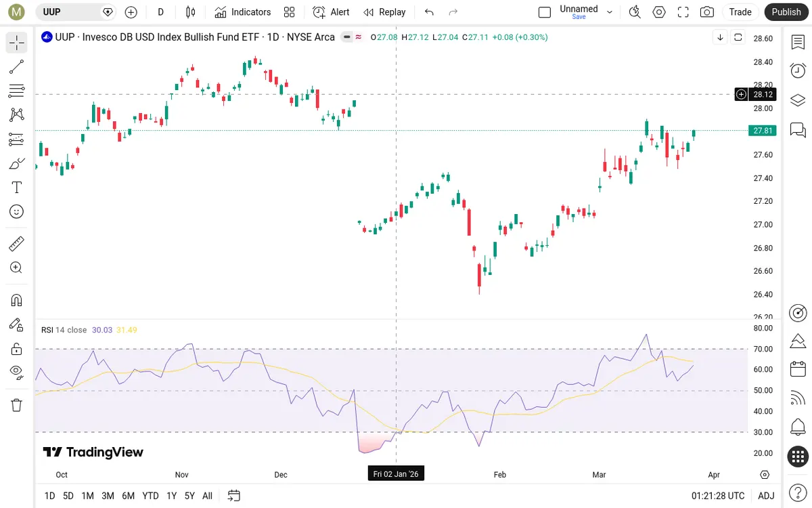The width and height of the screenshot is (812, 508).
Task: Add symbol to compare with plus icon
Action: coord(131,12)
